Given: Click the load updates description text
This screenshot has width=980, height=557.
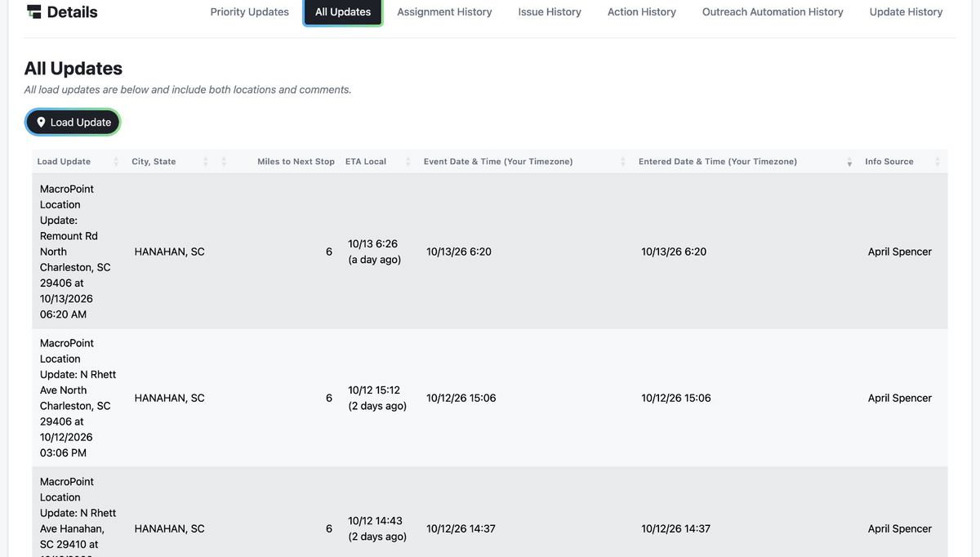Looking at the screenshot, I should pyautogui.click(x=188, y=90).
